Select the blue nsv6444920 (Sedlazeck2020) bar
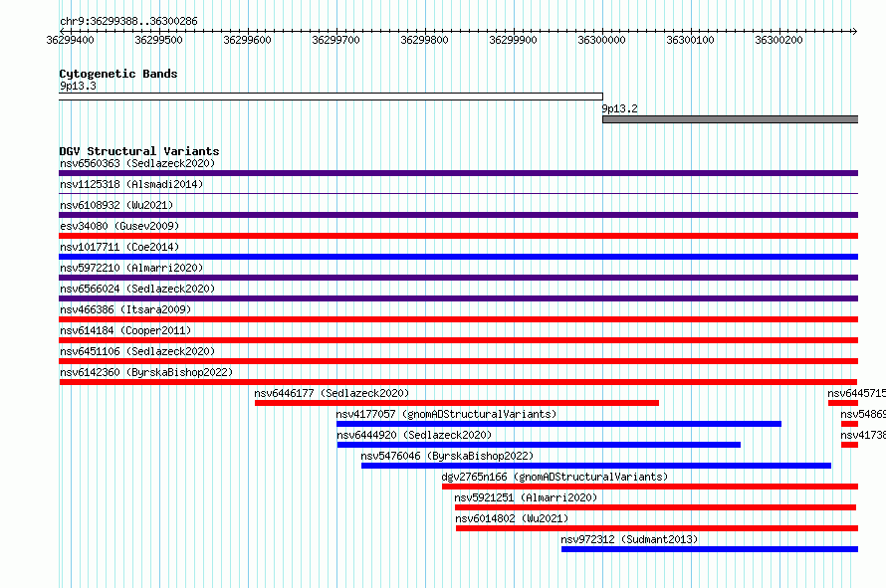Viewport: 886px width, 588px height. [x=539, y=445]
